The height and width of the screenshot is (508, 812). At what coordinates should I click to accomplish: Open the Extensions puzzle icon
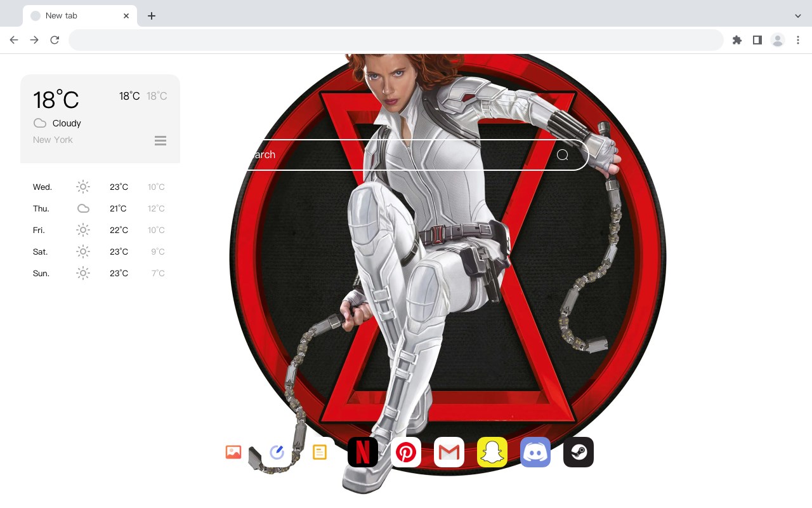click(737, 40)
